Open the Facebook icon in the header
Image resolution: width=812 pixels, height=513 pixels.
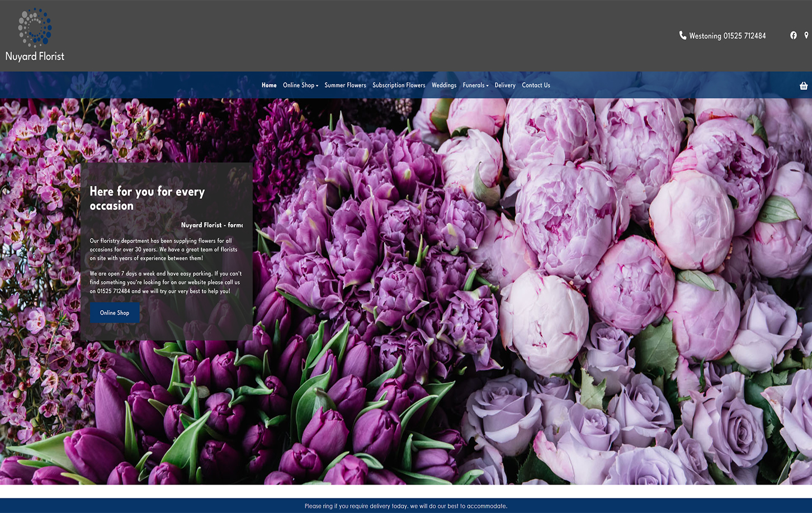coord(793,35)
